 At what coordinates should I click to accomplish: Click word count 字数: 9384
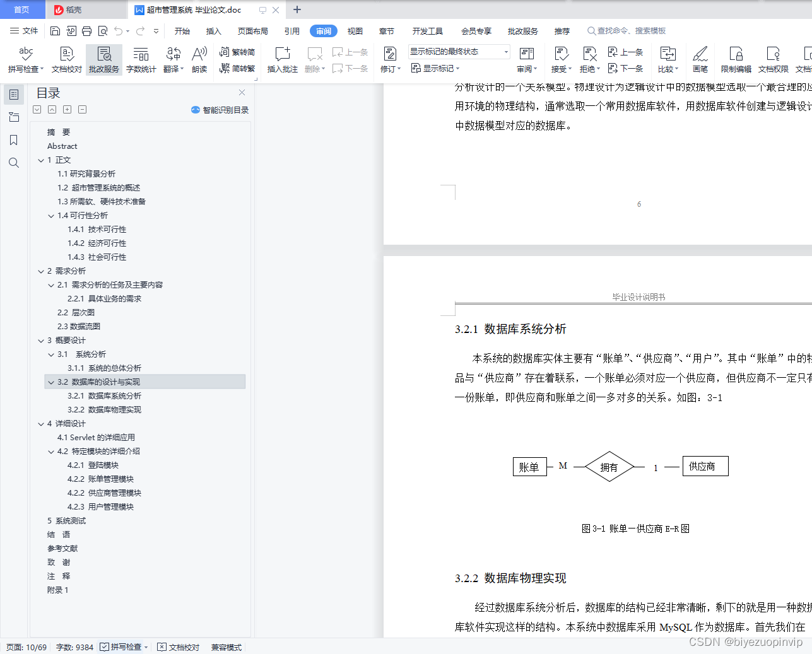click(x=74, y=647)
